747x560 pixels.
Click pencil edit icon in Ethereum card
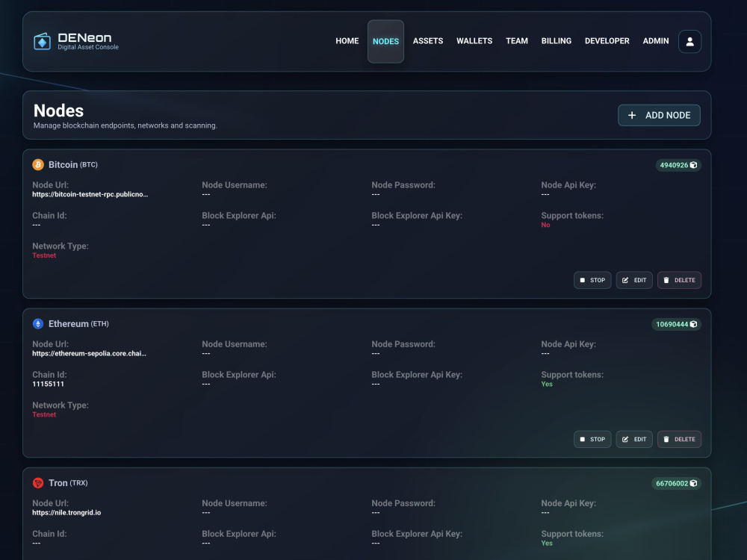(x=625, y=440)
